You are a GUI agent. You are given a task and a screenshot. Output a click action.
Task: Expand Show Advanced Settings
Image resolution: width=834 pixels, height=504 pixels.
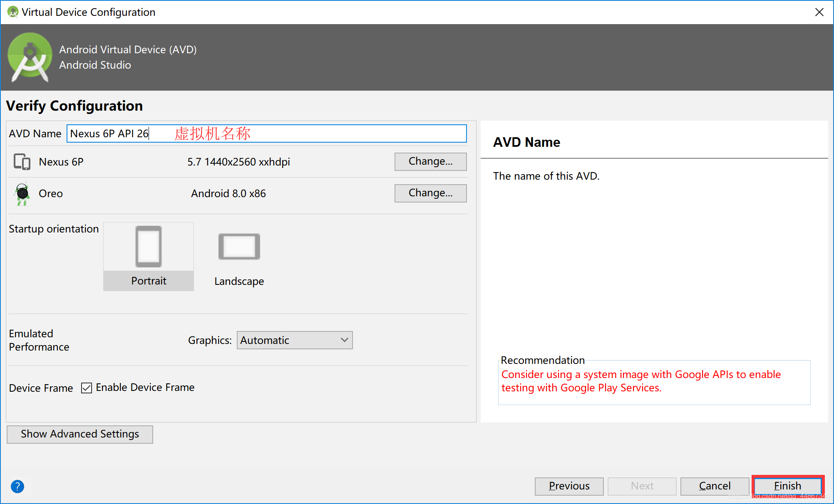(80, 434)
